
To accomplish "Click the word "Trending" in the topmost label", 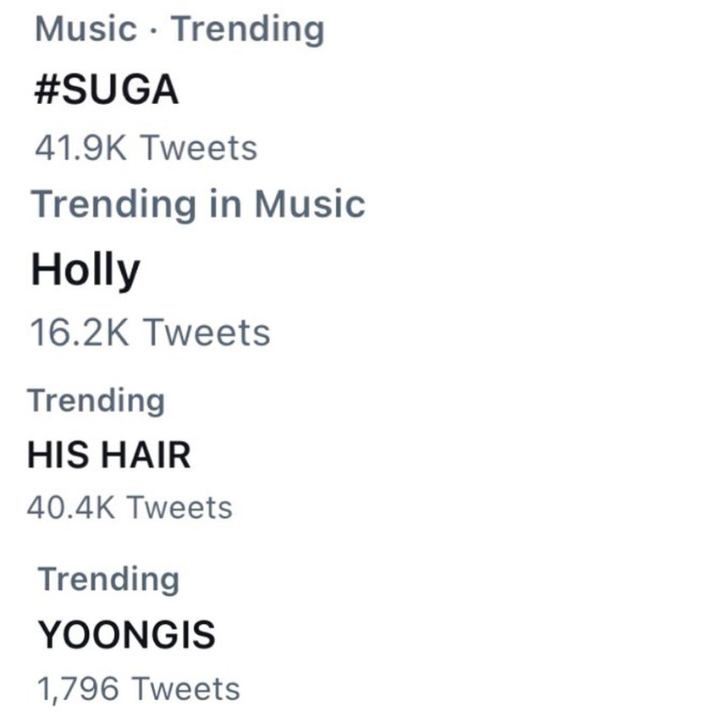I will click(247, 30).
